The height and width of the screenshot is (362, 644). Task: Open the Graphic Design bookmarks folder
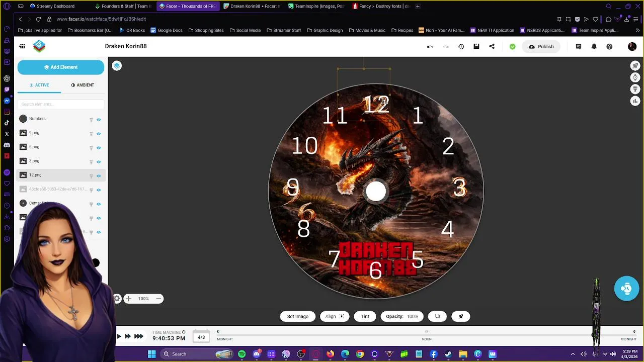point(324,30)
